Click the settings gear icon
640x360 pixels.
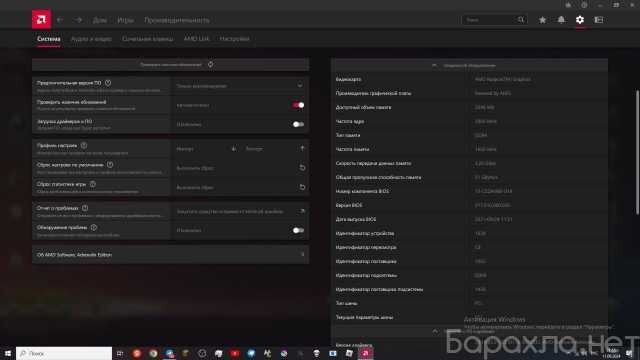click(x=580, y=20)
